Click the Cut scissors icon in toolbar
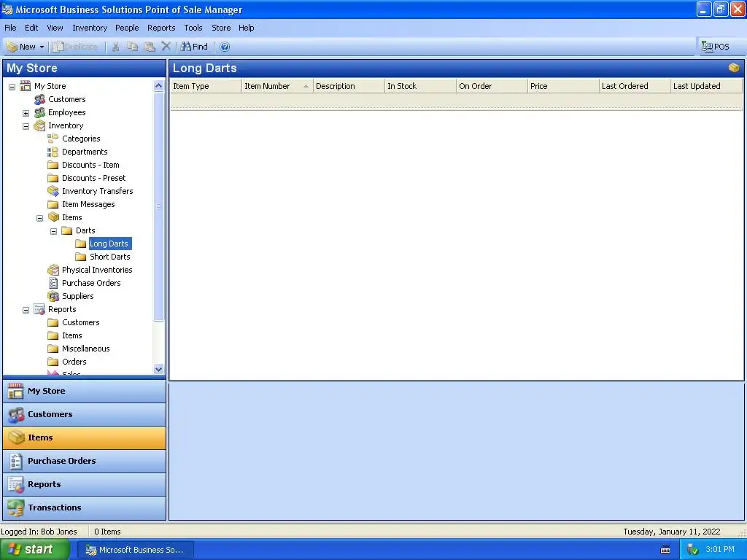 coord(115,47)
